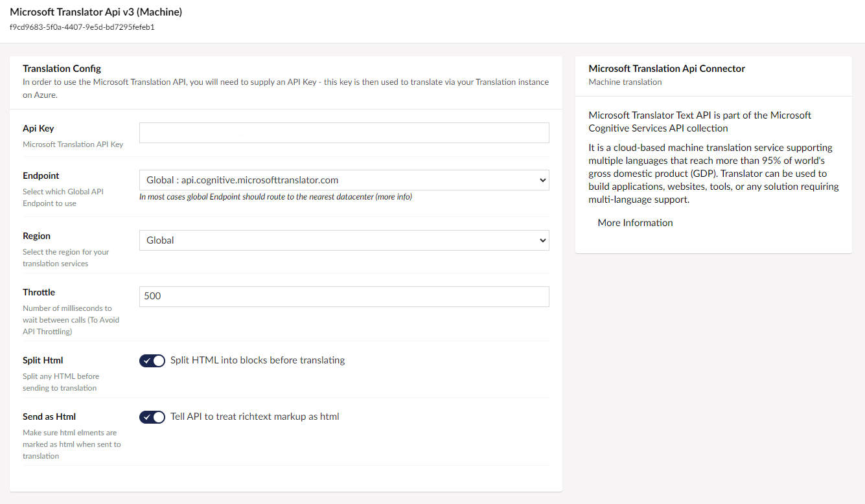This screenshot has height=504, width=865.
Task: Click the Api Key input field
Action: coord(344,133)
